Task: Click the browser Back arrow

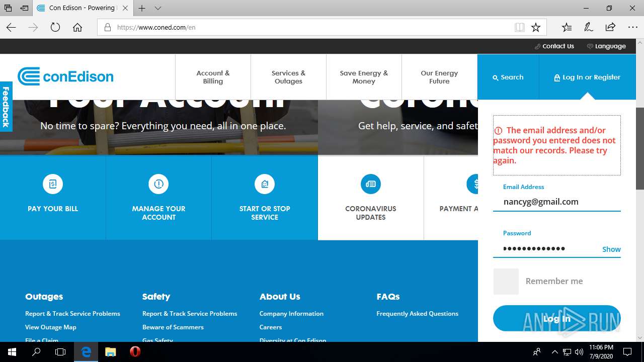Action: [11, 28]
